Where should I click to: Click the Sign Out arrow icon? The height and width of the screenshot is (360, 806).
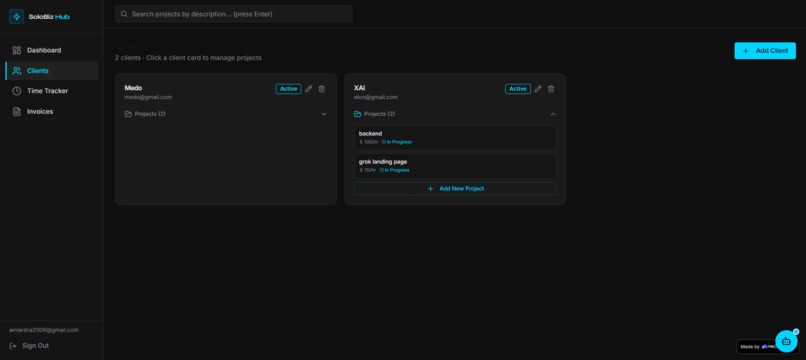tap(13, 346)
